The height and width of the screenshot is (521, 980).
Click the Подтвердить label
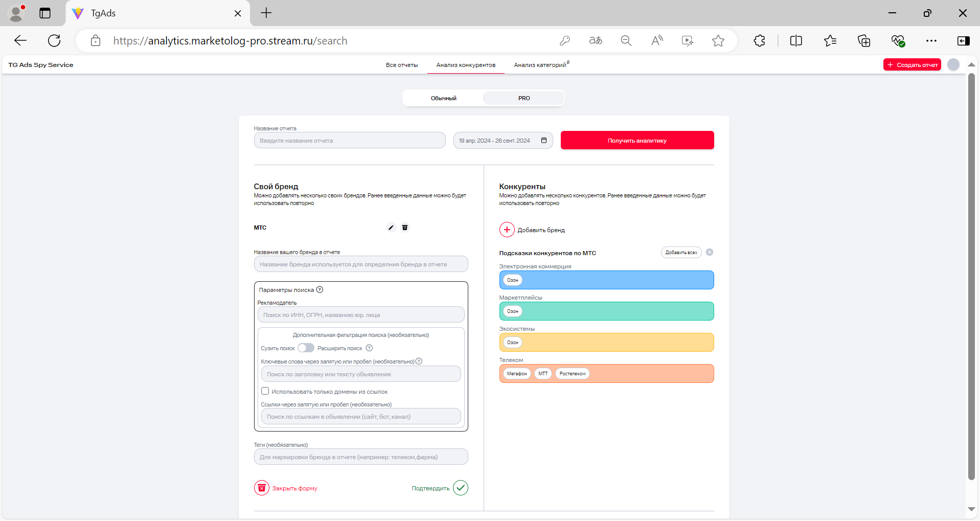point(430,488)
